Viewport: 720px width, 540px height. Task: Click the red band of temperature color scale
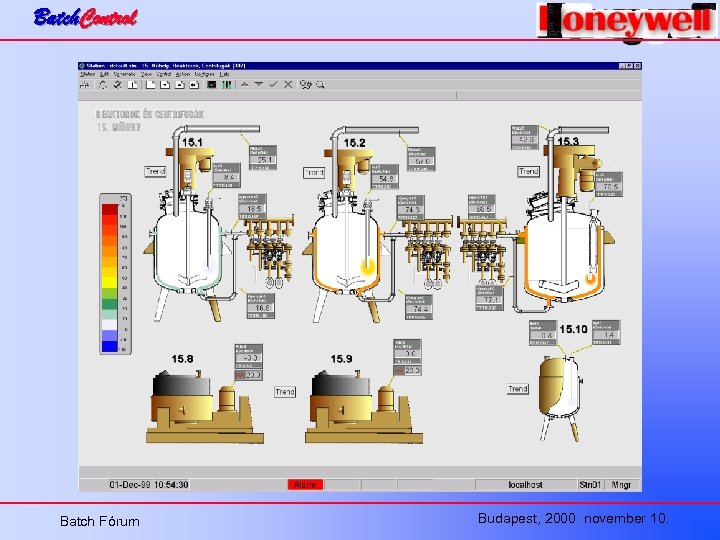110,210
